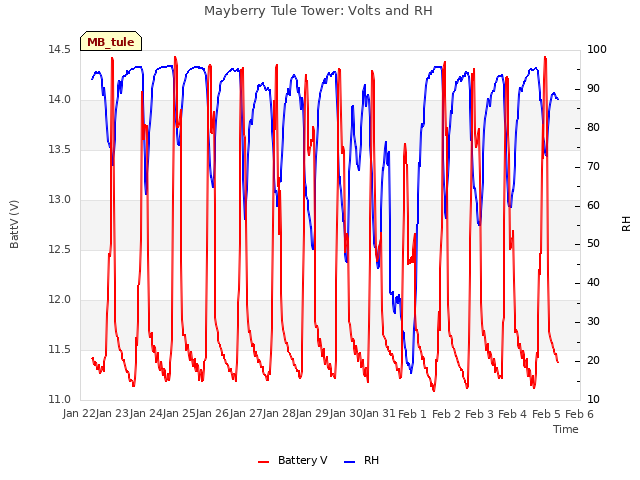The height and width of the screenshot is (480, 640).
Task: Click the Jan 30 date tick label
Action: (x=346, y=414)
